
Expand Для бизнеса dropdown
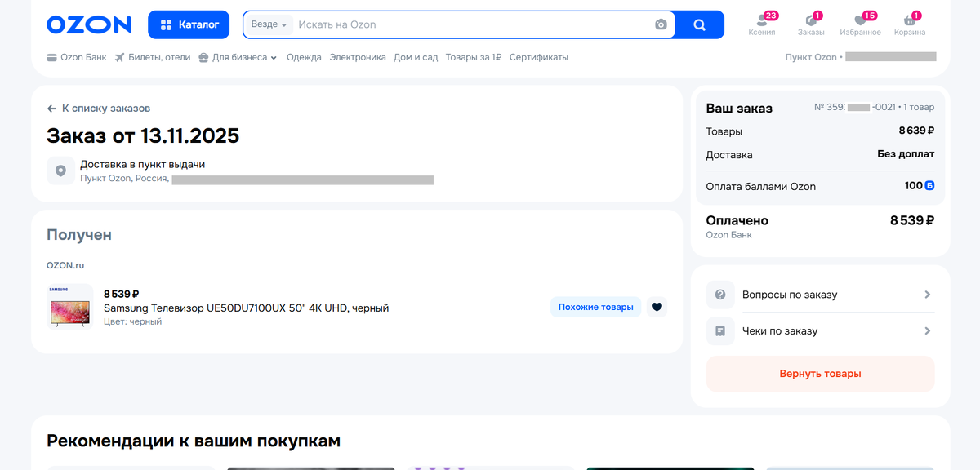238,57
